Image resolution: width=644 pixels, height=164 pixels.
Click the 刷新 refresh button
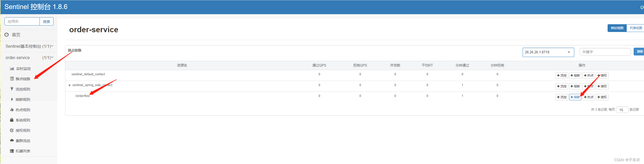(639, 52)
